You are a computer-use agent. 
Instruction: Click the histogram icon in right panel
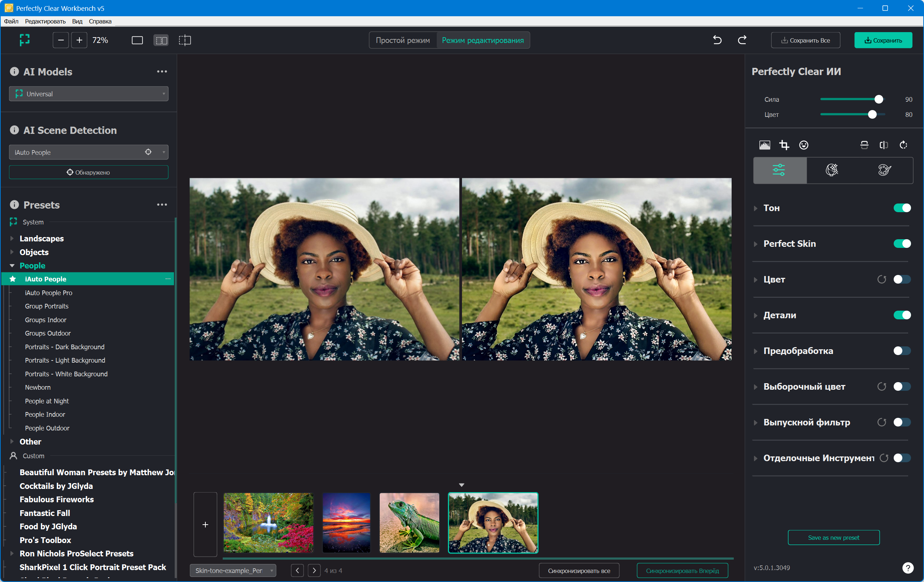764,145
